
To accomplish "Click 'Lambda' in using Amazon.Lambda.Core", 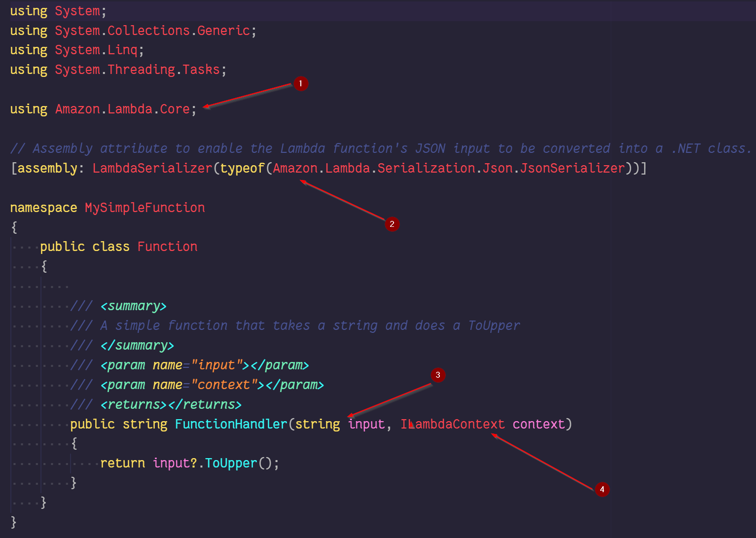I will [130, 109].
